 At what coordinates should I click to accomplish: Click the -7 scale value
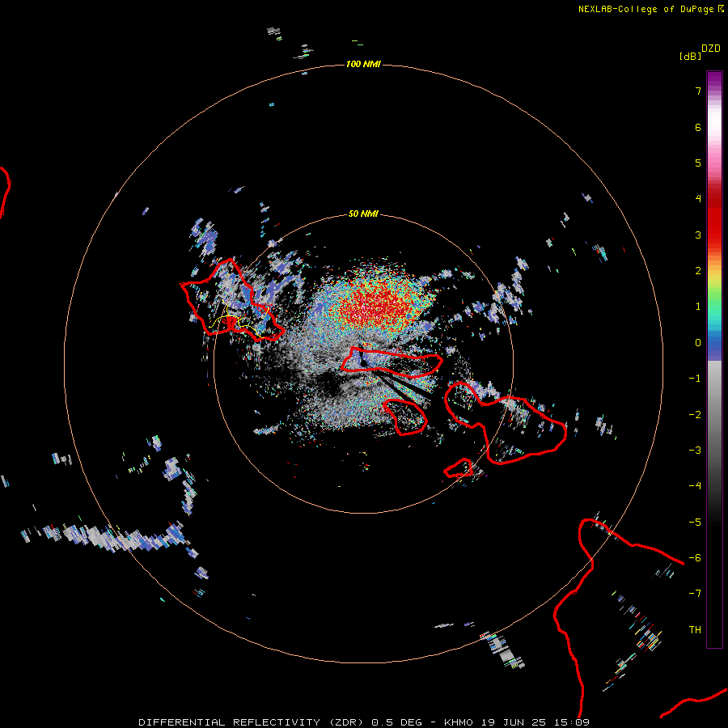(x=695, y=594)
